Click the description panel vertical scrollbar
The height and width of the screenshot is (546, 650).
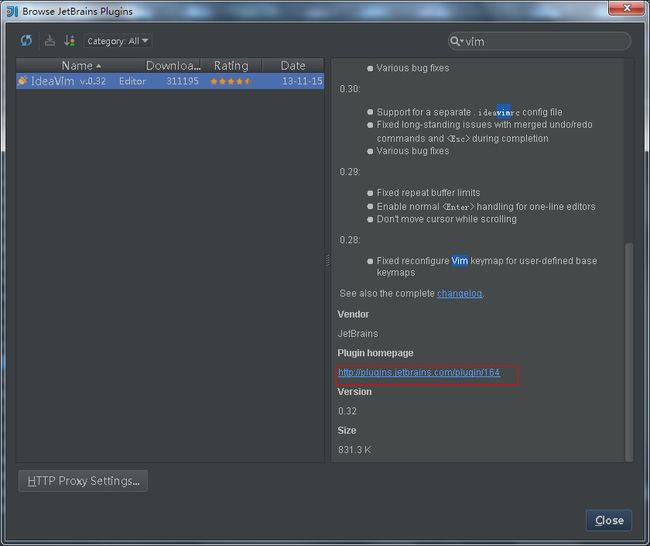[x=629, y=352]
